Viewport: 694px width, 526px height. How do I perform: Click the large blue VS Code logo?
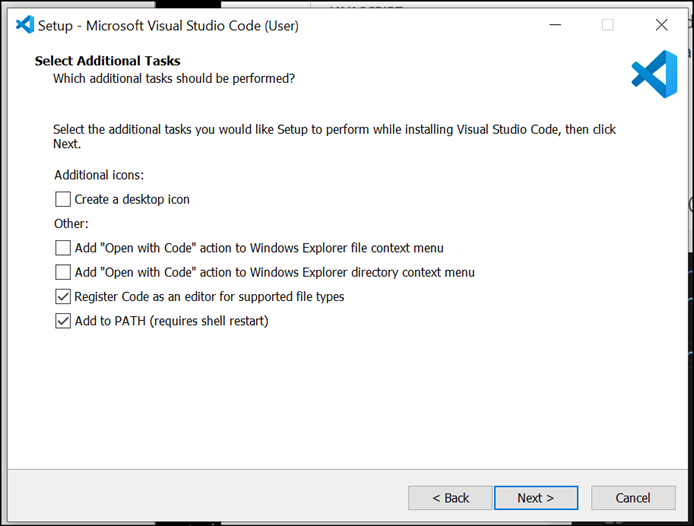(654, 74)
